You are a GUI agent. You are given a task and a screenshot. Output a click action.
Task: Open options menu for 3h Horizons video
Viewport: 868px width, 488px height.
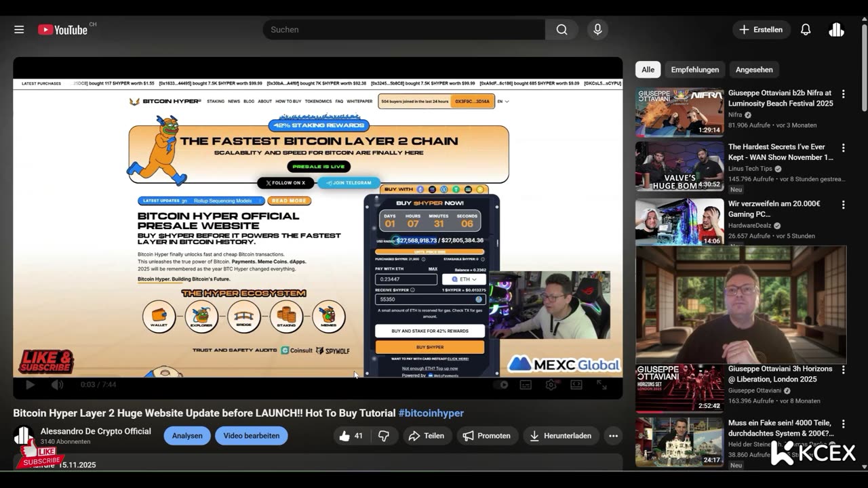click(844, 370)
